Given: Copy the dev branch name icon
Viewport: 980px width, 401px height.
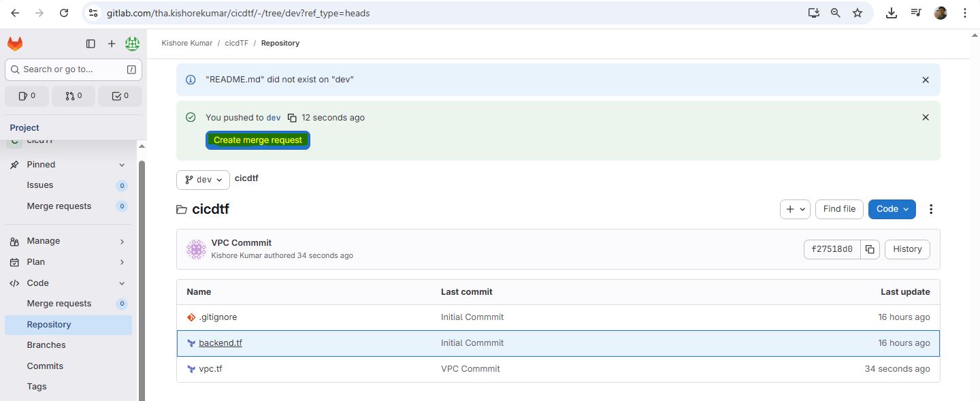Looking at the screenshot, I should tap(292, 118).
